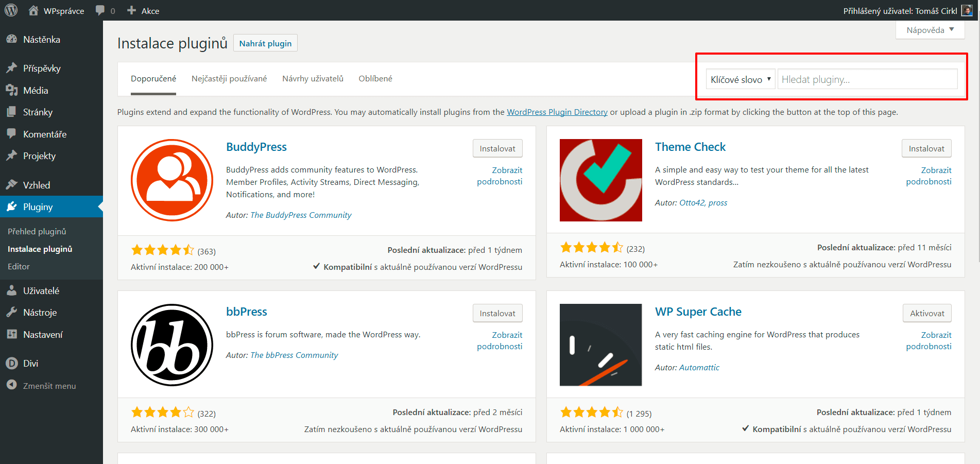This screenshot has width=980, height=464.
Task: Click the Zmenšit menu collapse arrow icon
Action: (x=11, y=385)
